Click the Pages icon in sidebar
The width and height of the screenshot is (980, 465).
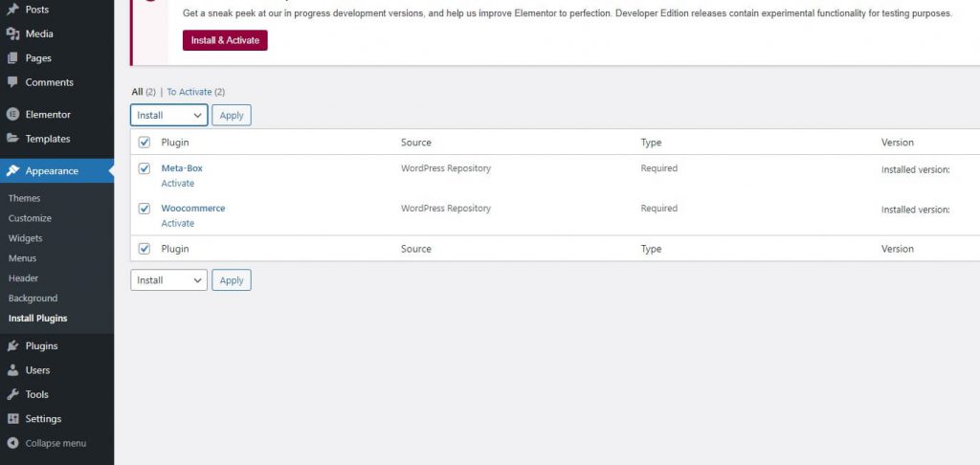pos(12,58)
